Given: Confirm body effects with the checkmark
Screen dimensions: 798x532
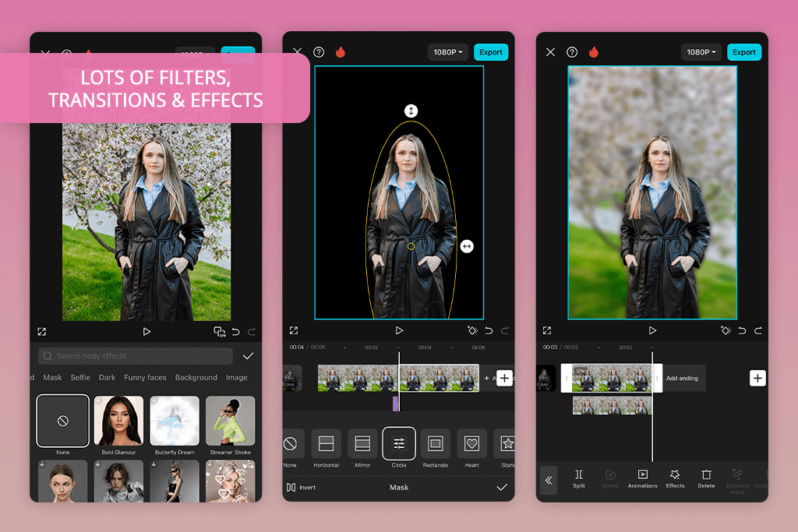Looking at the screenshot, I should pyautogui.click(x=248, y=356).
